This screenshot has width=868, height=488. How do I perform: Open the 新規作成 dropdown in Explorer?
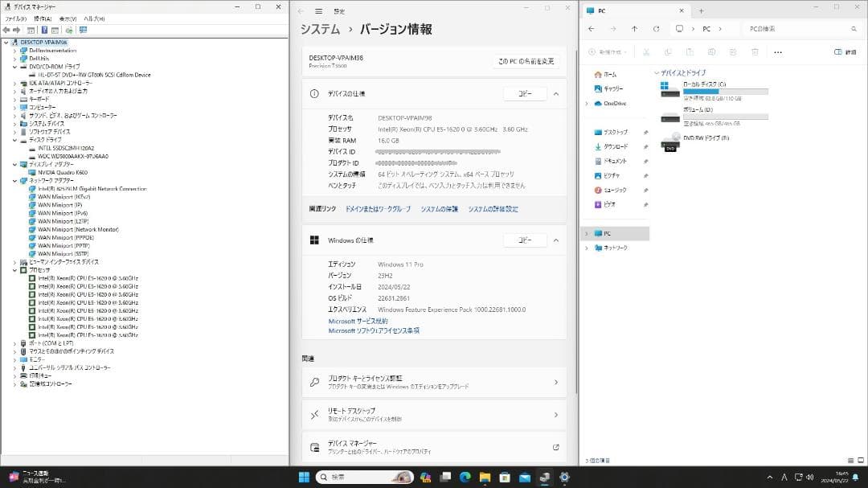(x=608, y=51)
